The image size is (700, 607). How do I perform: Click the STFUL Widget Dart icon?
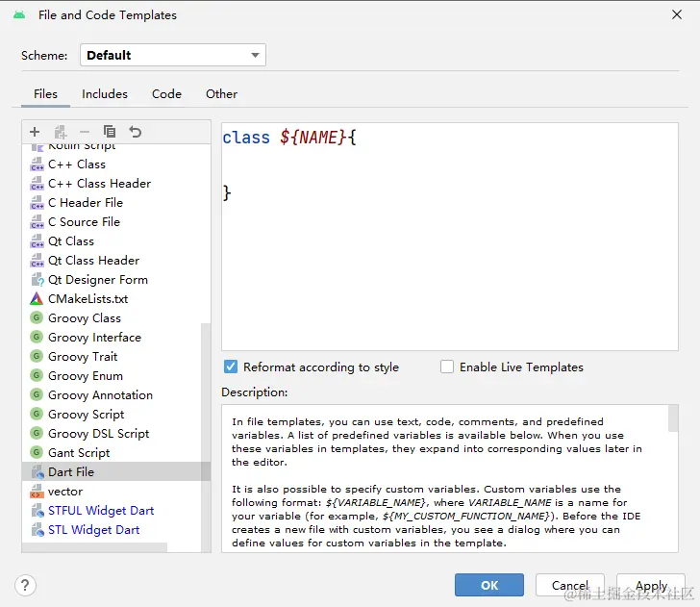pyautogui.click(x=37, y=511)
